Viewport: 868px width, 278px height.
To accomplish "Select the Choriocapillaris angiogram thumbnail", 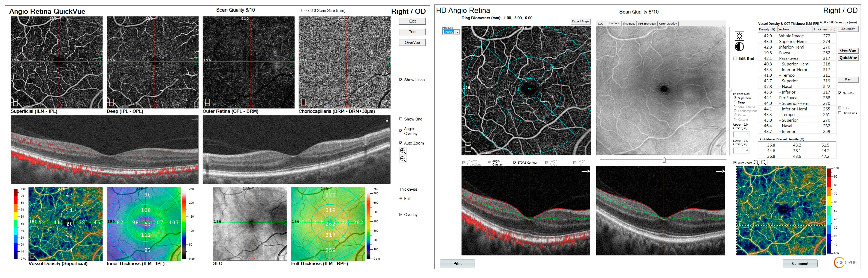I will pyautogui.click(x=344, y=62).
